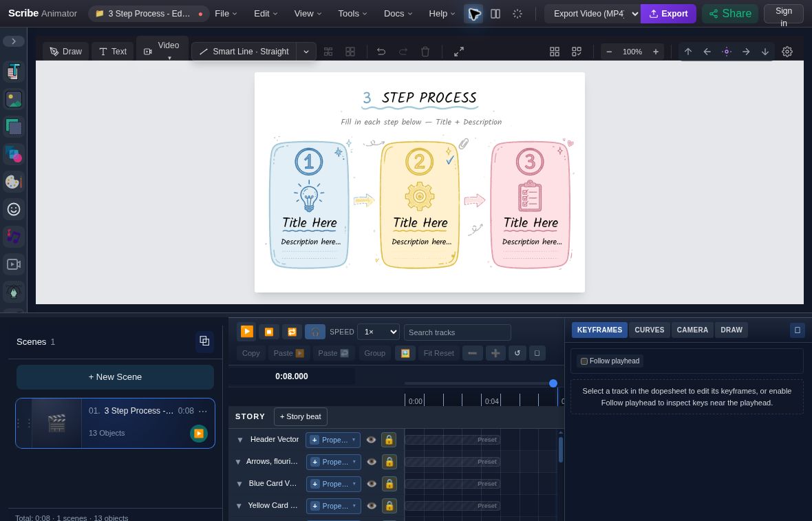Toggle visibility of Arrows, flouri... track

(x=372, y=461)
